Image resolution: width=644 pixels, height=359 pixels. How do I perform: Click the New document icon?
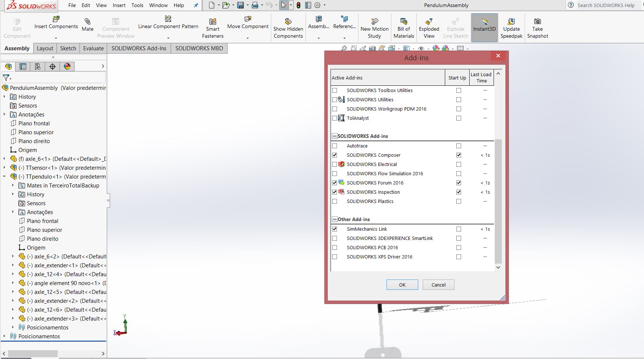(211, 5)
